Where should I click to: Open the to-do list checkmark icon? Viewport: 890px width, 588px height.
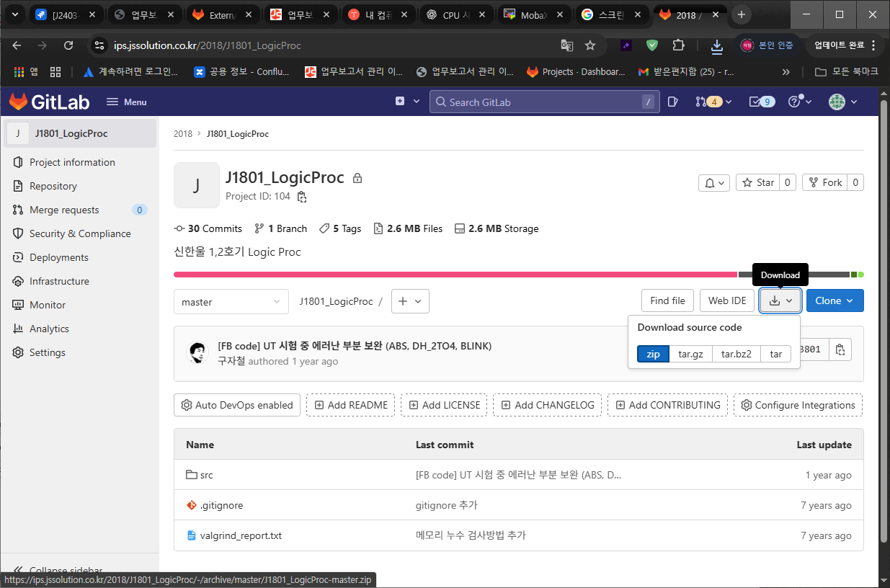tap(761, 102)
